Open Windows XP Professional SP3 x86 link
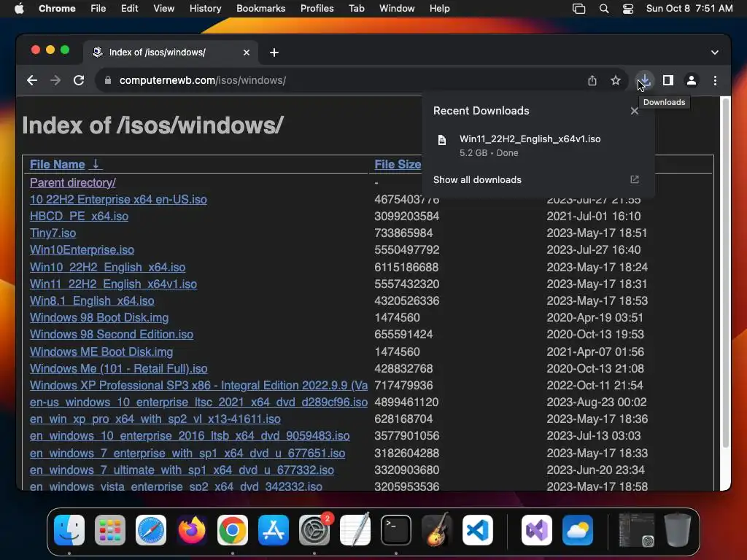This screenshot has width=747, height=560. click(x=198, y=385)
